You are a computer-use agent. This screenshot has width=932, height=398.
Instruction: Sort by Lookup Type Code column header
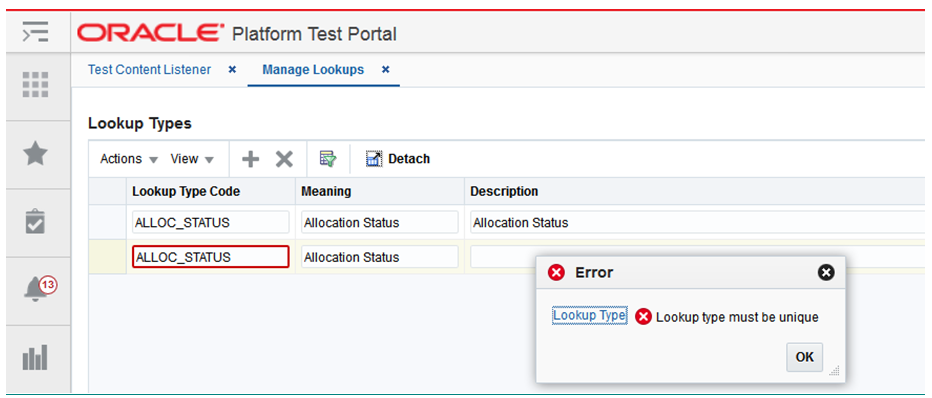coord(210,191)
